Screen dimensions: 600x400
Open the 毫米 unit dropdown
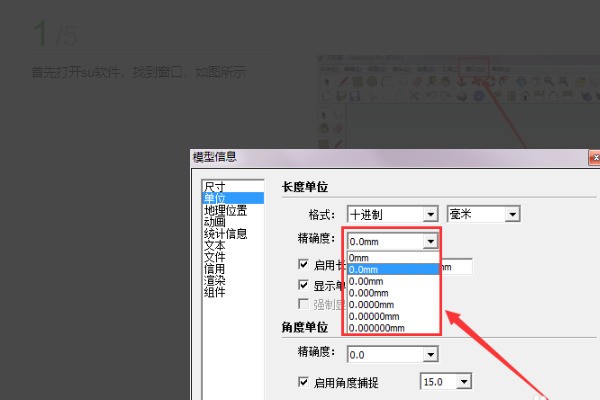pyautogui.click(x=512, y=214)
